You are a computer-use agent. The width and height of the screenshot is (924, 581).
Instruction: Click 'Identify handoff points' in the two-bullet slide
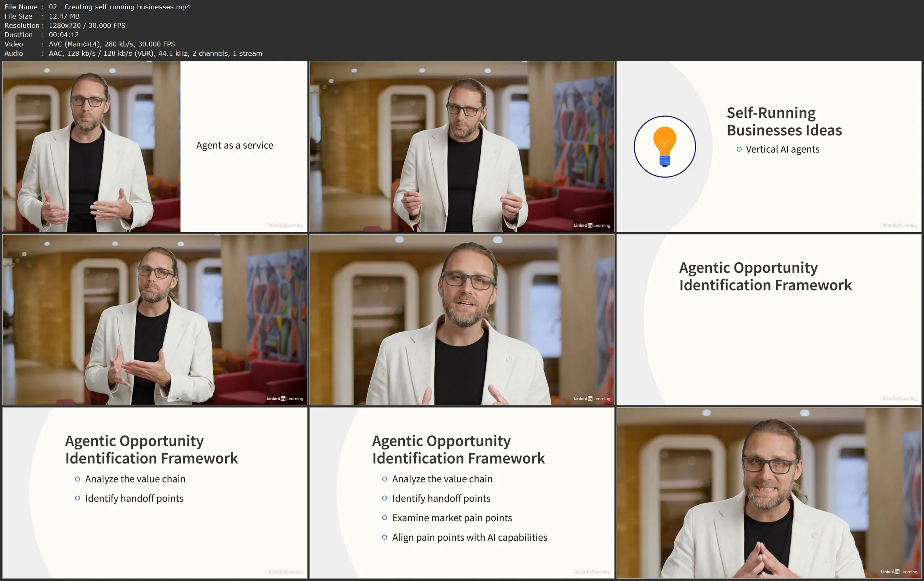click(x=134, y=499)
